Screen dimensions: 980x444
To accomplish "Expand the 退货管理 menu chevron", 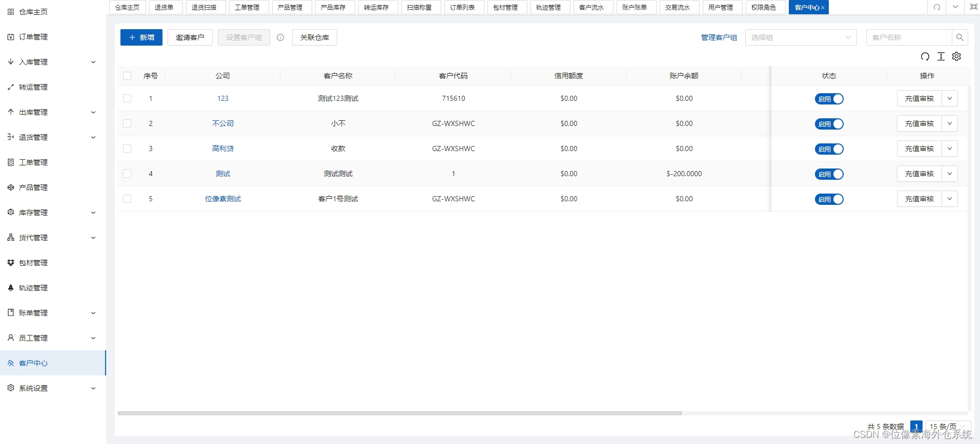I will pyautogui.click(x=93, y=137).
